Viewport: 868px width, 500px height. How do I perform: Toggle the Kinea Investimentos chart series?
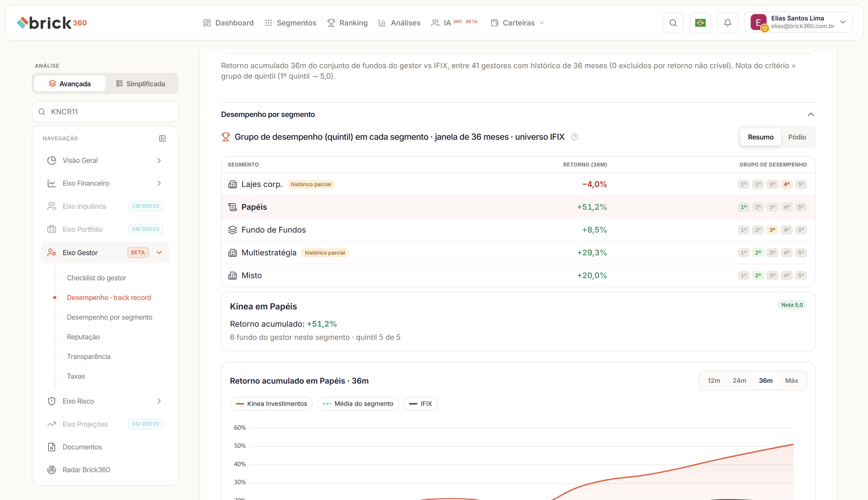tap(271, 404)
